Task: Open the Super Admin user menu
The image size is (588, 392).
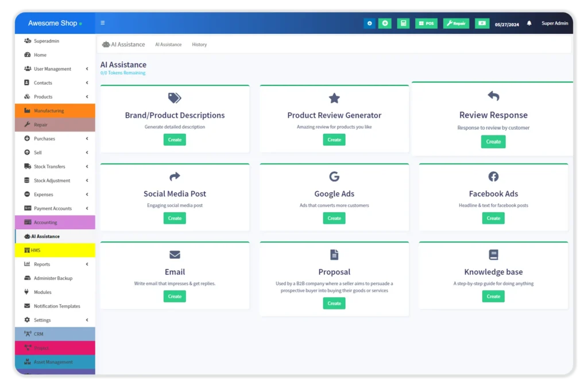Action: [555, 24]
